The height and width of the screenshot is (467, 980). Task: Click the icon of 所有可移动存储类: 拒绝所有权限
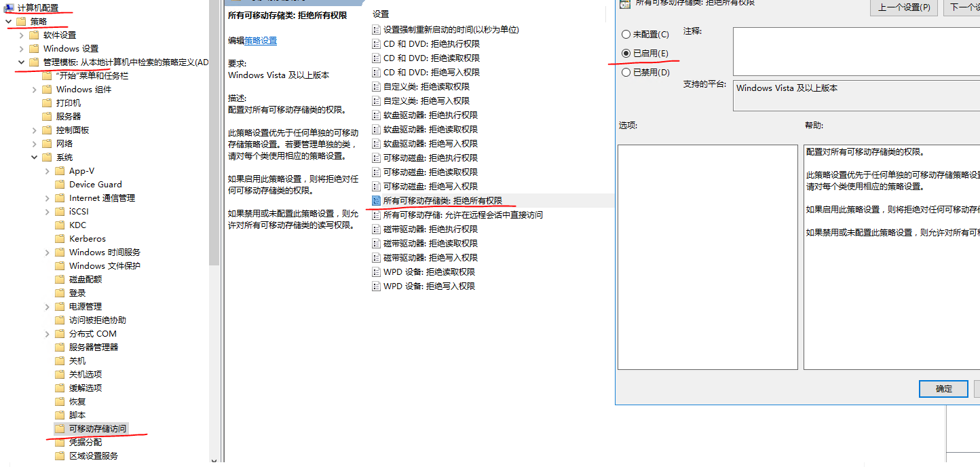(x=377, y=200)
